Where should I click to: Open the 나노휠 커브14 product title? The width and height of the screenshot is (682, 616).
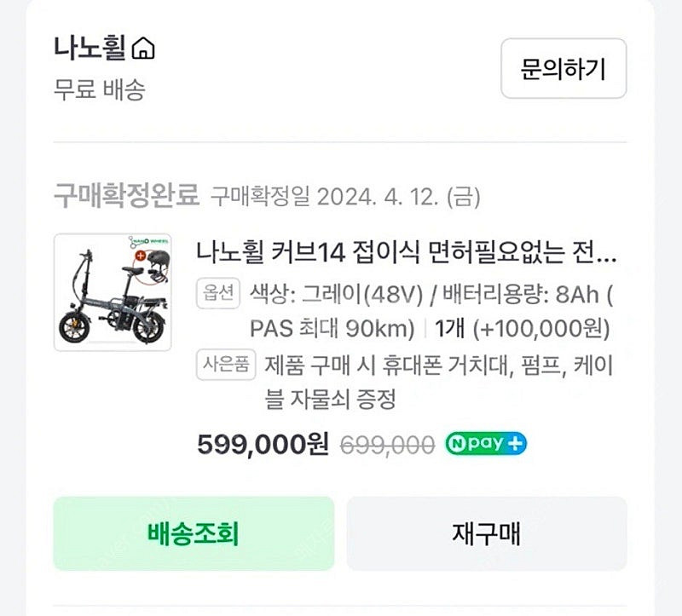click(x=406, y=252)
